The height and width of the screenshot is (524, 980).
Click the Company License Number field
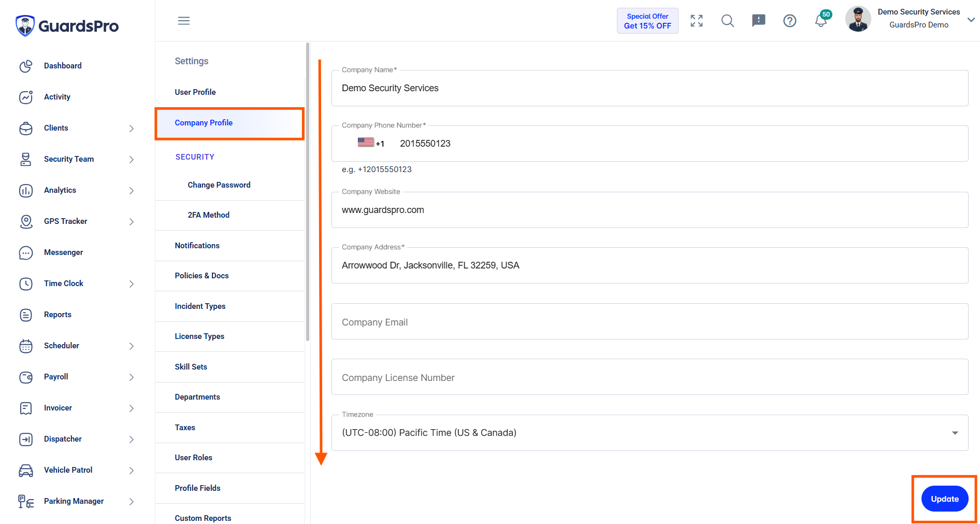(650, 377)
